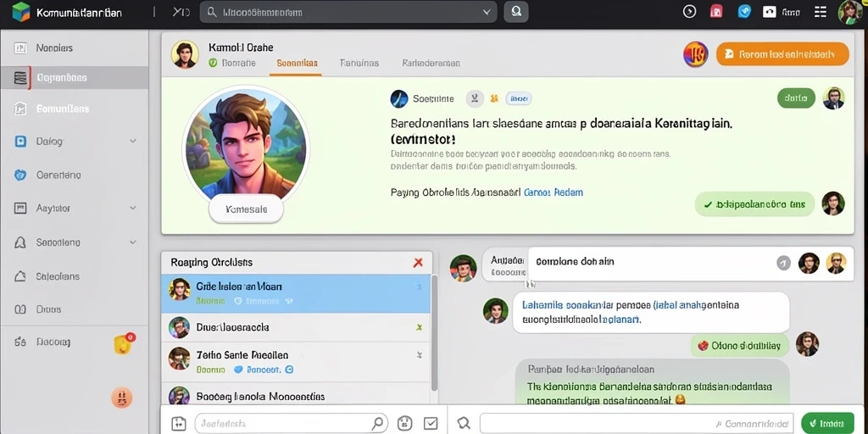Toggle the star on Druer list entry
This screenshot has width=868, height=434.
pos(419,327)
